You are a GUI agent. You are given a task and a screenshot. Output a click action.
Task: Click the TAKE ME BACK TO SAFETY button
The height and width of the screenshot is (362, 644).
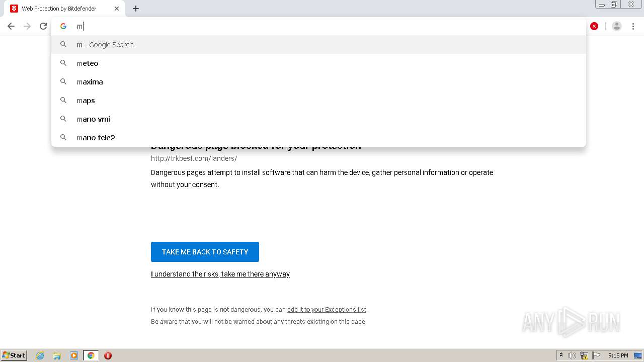(x=205, y=252)
